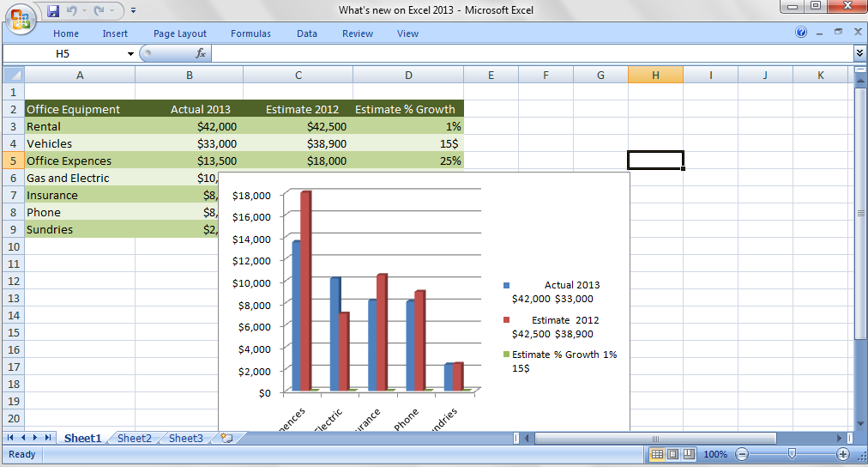The image size is (868, 467).
Task: Switch to the Sheet3 tab
Action: pyautogui.click(x=186, y=438)
